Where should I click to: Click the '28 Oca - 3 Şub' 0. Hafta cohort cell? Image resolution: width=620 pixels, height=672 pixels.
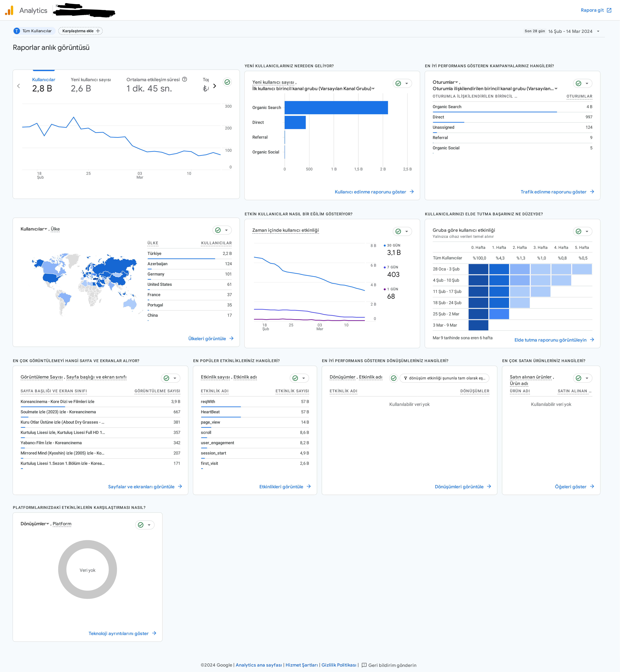[478, 269]
